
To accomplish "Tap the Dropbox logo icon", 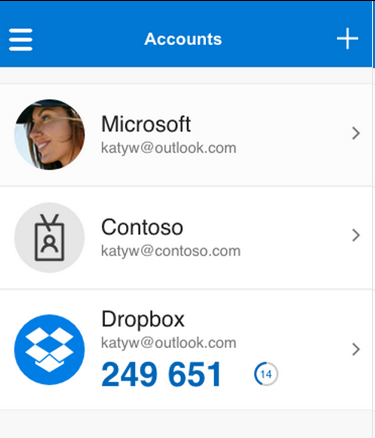I will 49,349.
